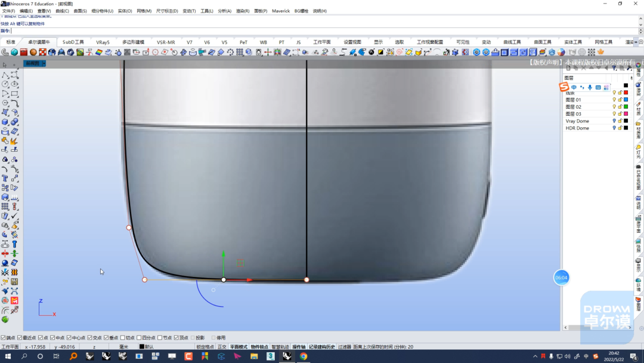The height and width of the screenshot is (363, 644).
Task: Toggle the 端点 osnap checkbox
Action: [4, 338]
